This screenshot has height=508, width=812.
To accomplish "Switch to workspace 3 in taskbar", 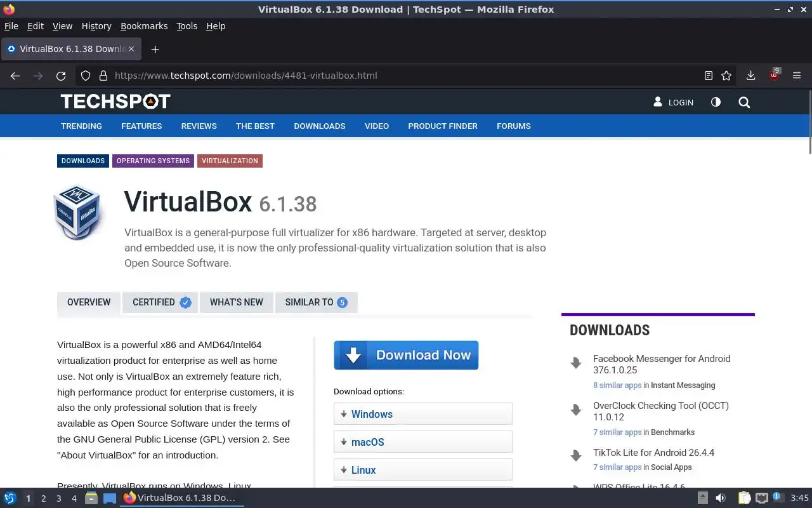I will point(58,498).
